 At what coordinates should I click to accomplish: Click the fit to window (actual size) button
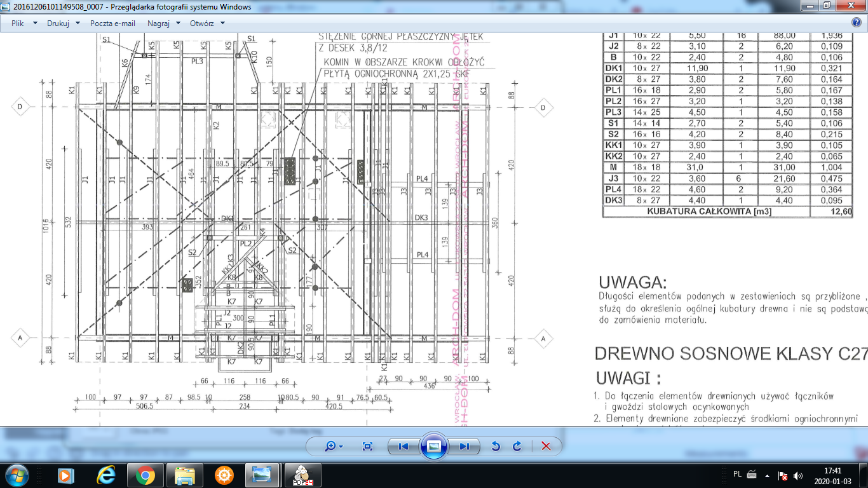tap(367, 446)
